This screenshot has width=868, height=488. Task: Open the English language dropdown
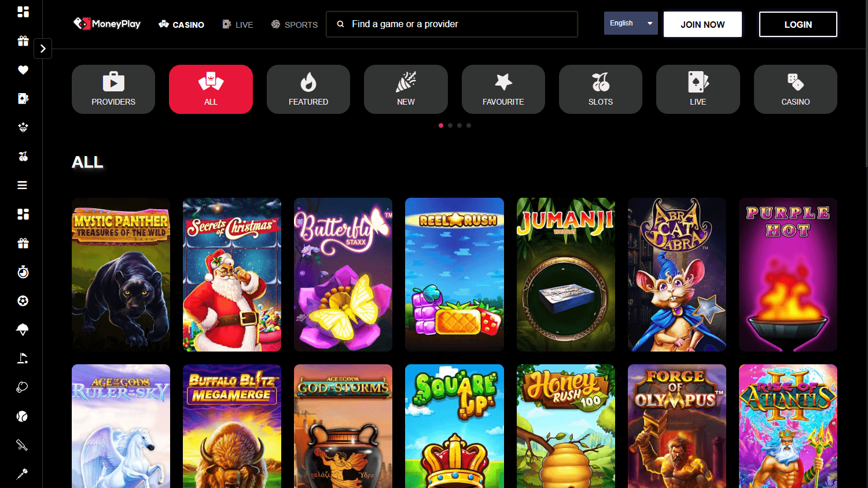click(x=630, y=23)
